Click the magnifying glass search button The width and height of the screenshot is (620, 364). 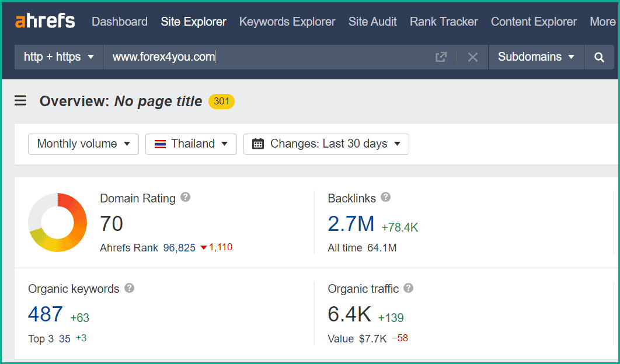[600, 57]
